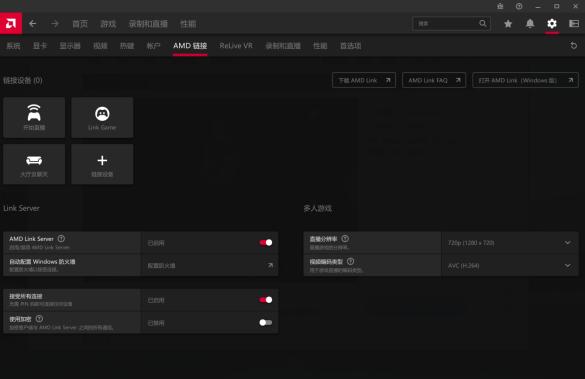The image size is (585, 379).
Task: Switch to the 视频 settings tab
Action: click(100, 46)
